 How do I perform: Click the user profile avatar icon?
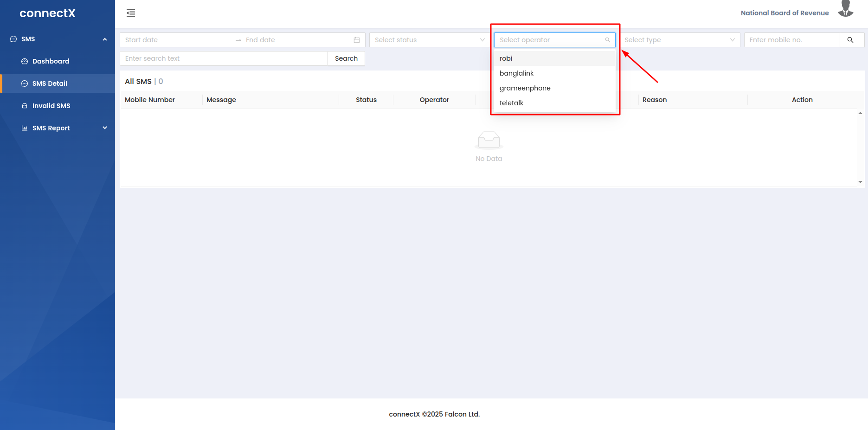tap(845, 9)
